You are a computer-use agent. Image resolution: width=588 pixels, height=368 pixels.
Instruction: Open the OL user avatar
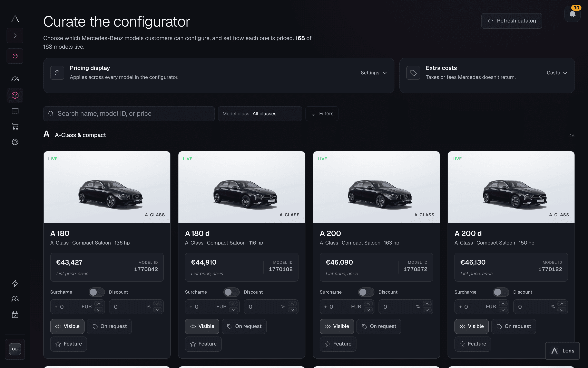coord(15,349)
